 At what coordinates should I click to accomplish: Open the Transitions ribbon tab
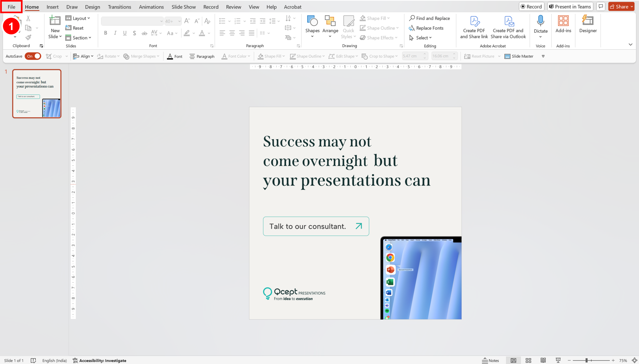(119, 7)
